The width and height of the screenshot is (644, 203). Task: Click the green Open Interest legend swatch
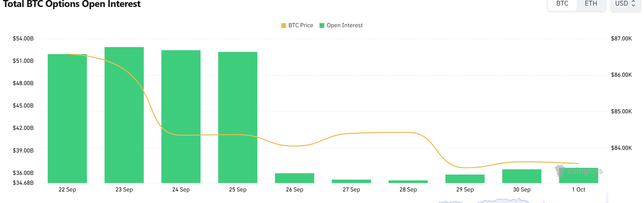pyautogui.click(x=322, y=25)
